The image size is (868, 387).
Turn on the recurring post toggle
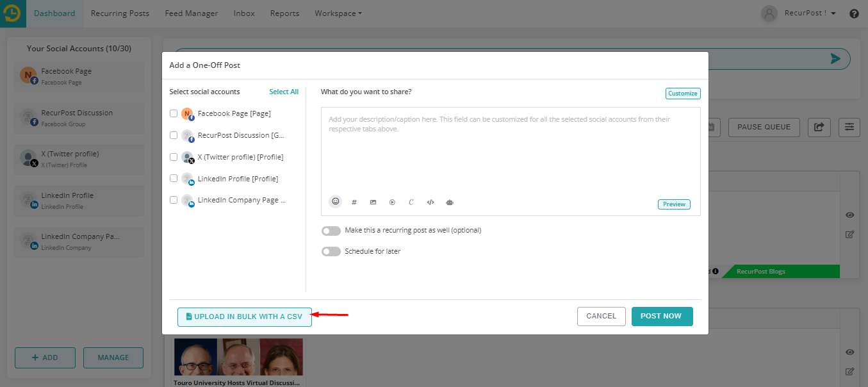click(x=331, y=231)
